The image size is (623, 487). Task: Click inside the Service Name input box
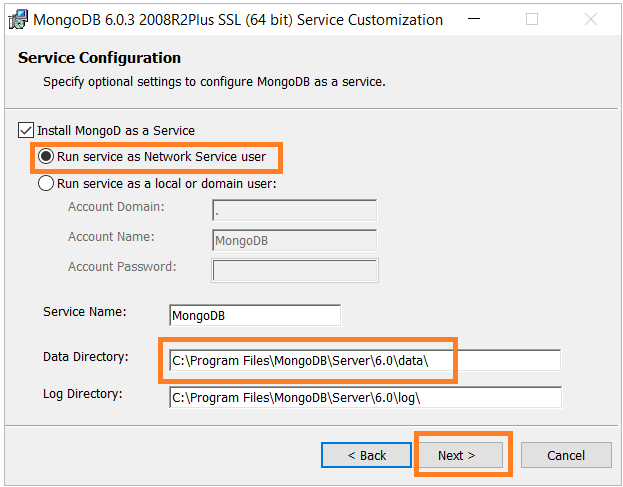255,315
